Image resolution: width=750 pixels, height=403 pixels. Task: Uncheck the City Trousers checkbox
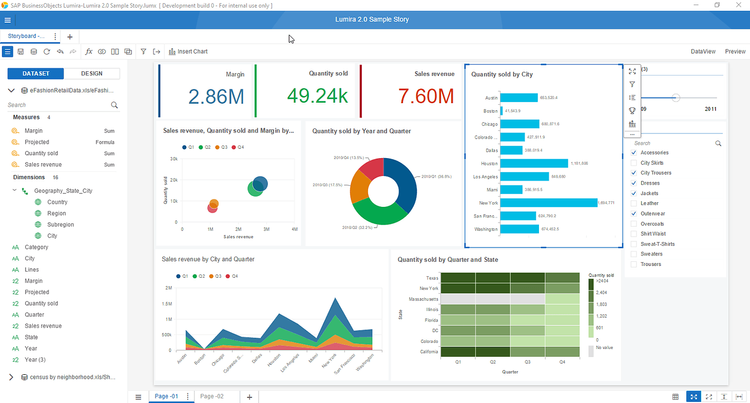(634, 173)
